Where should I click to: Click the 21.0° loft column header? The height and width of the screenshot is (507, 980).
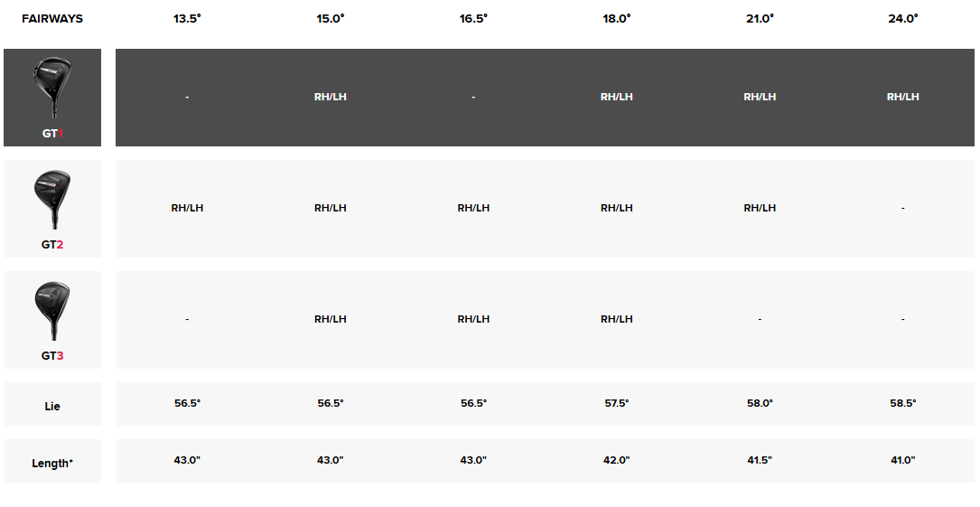point(760,19)
